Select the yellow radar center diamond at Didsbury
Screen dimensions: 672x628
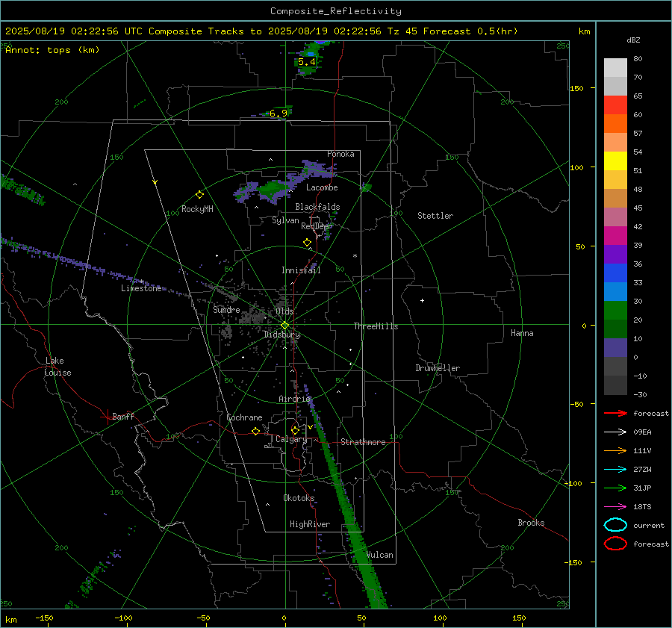(284, 326)
